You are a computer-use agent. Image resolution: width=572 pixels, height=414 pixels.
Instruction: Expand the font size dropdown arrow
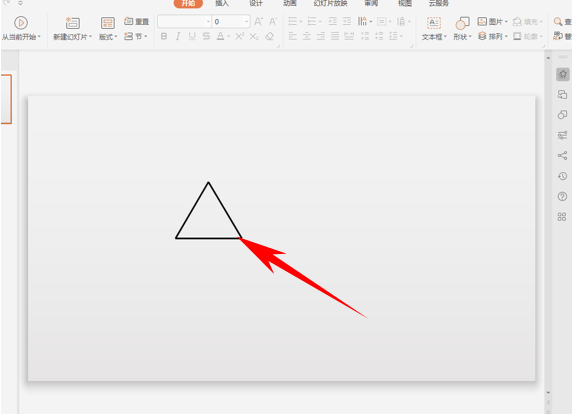pyautogui.click(x=247, y=22)
